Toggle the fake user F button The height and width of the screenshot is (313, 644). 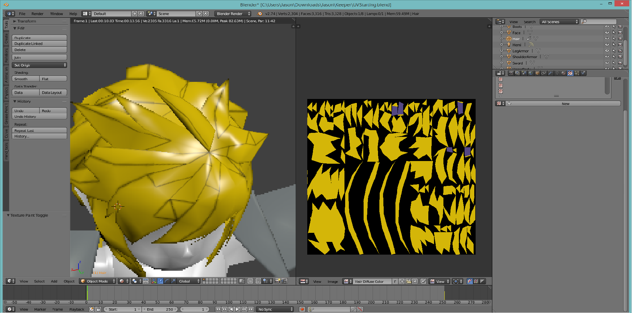(x=395, y=281)
